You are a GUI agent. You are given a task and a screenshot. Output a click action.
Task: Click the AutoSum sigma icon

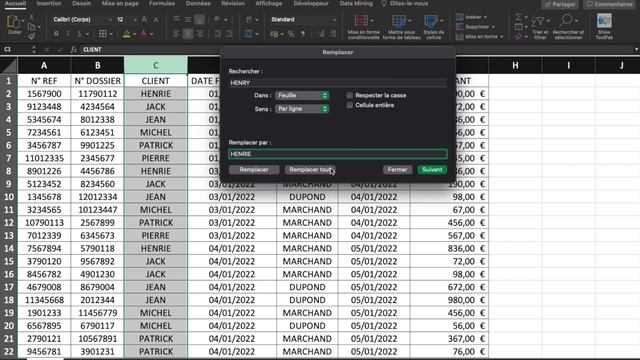pyautogui.click(x=519, y=17)
